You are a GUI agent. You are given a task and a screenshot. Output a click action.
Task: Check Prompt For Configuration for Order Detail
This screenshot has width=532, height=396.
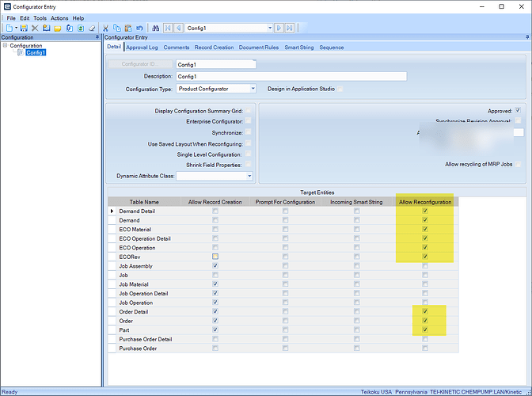pyautogui.click(x=285, y=311)
